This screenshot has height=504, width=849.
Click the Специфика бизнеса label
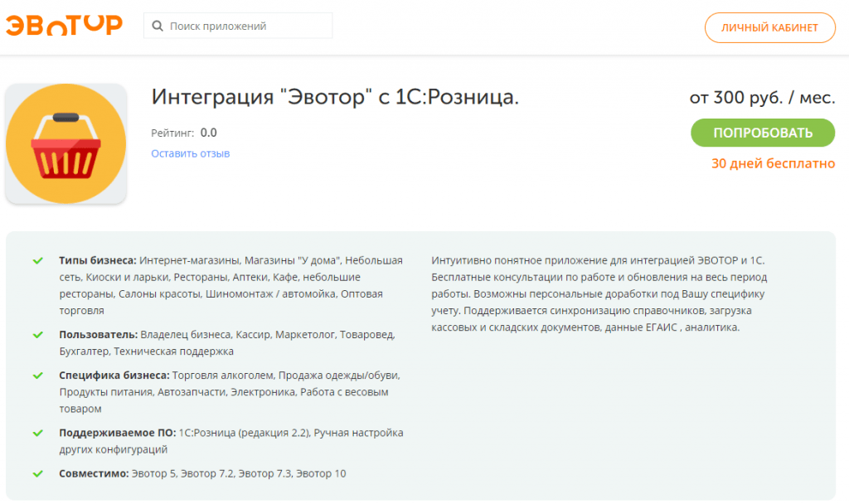[114, 376]
